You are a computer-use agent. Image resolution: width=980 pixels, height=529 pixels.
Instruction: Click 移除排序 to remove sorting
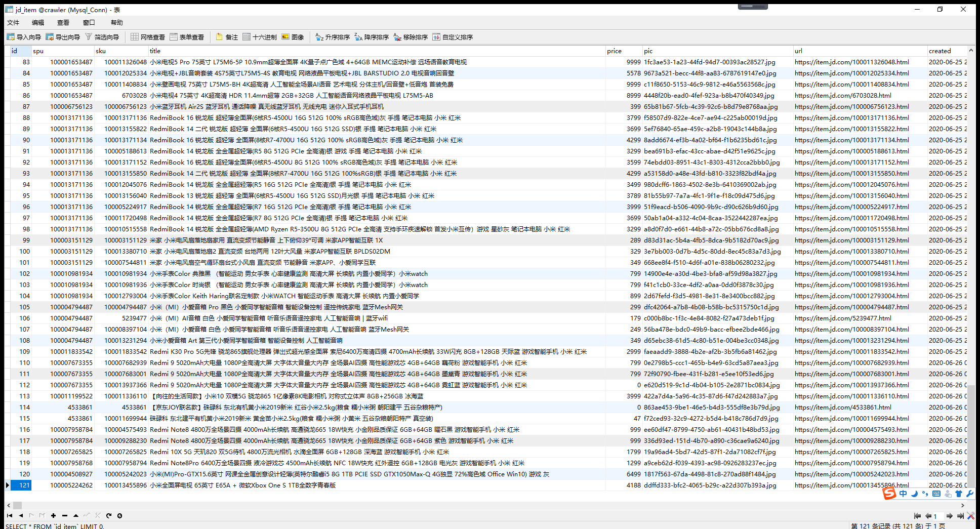(411, 37)
